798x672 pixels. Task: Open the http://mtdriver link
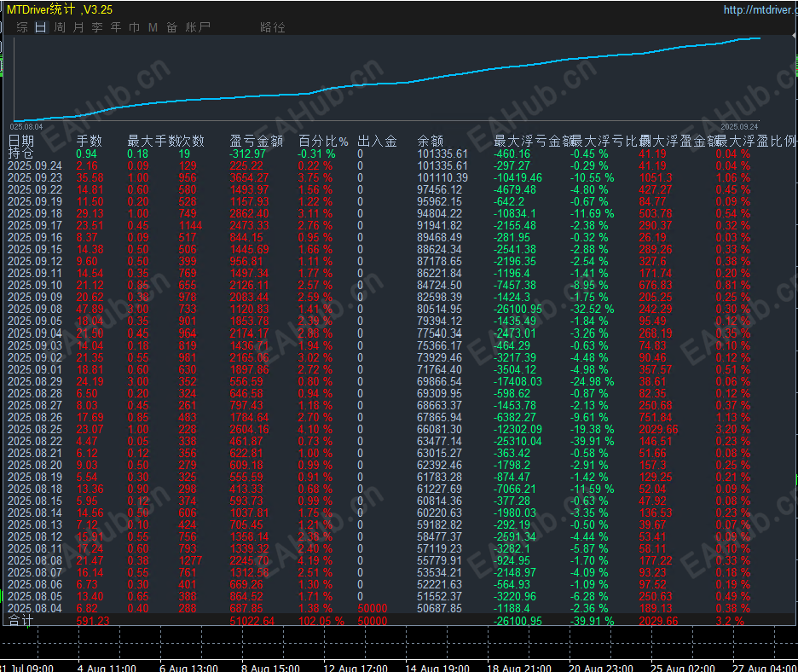coord(760,9)
